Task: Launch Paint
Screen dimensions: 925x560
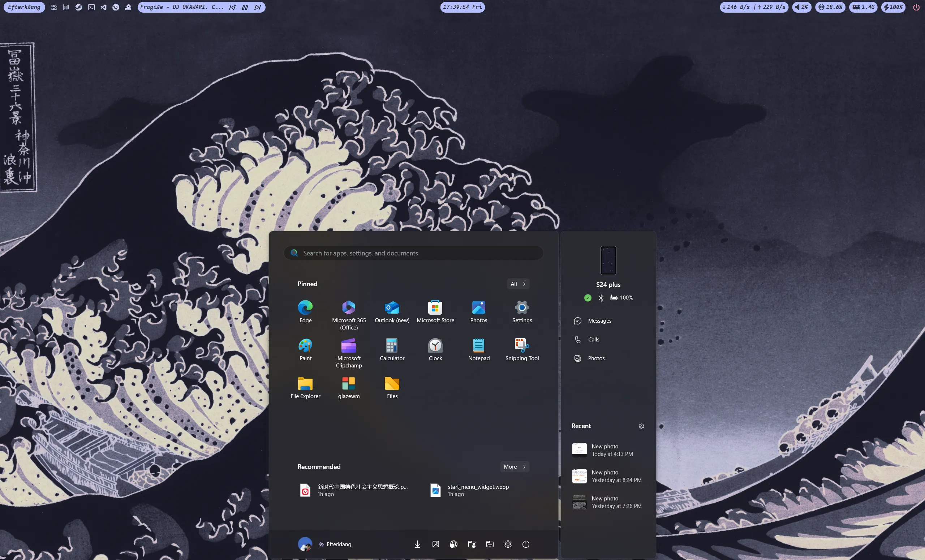Action: (305, 349)
